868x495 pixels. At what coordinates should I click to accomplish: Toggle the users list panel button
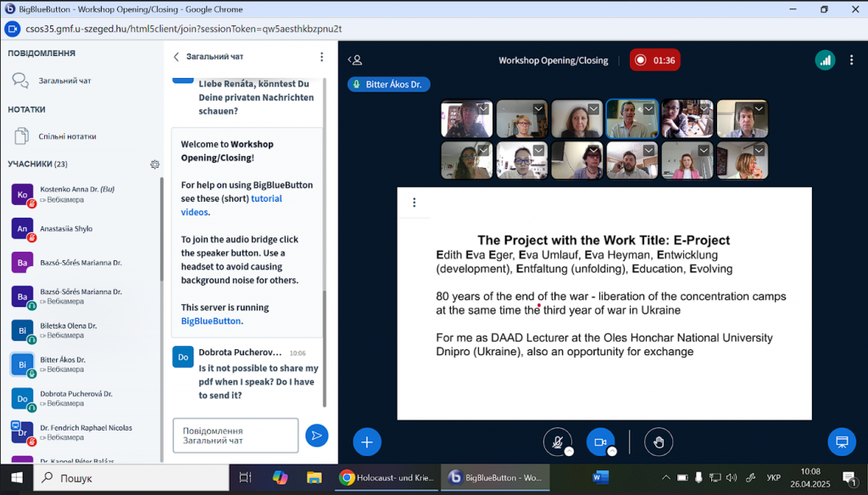coord(356,60)
